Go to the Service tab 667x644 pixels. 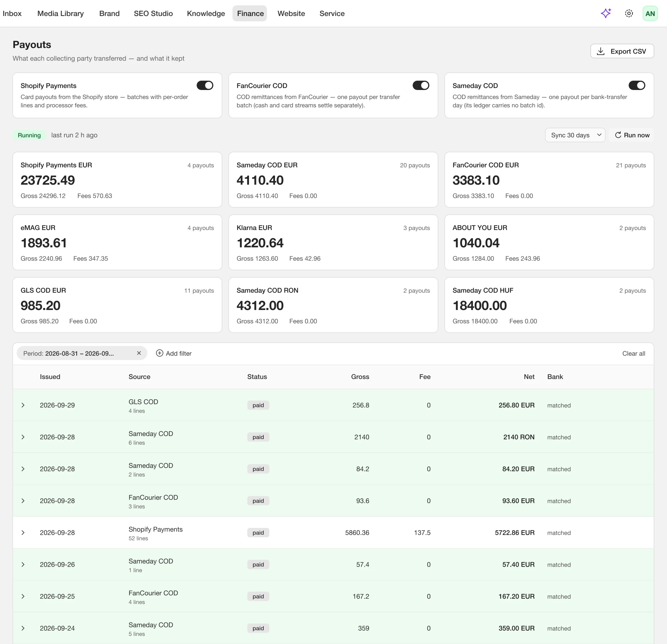332,13
